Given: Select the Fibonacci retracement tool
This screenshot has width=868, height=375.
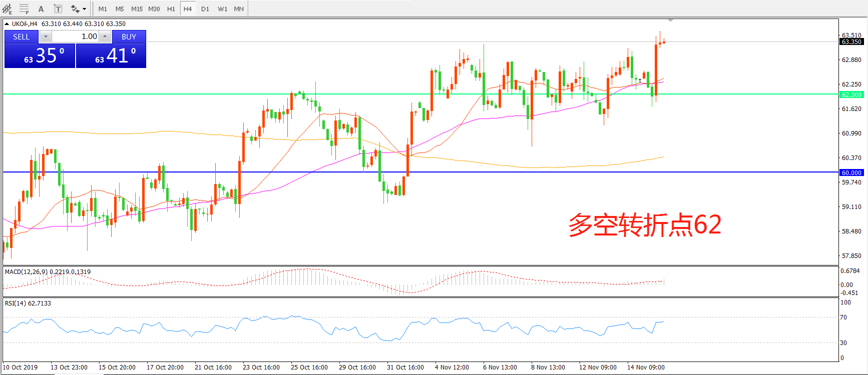Looking at the screenshot, I should pos(24,9).
